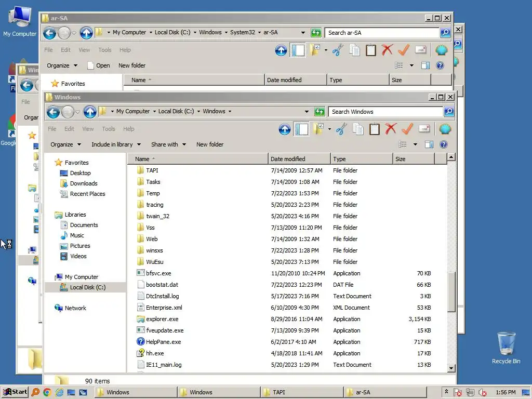Click shell icon in Windows window toolbar

pyautogui.click(x=445, y=129)
